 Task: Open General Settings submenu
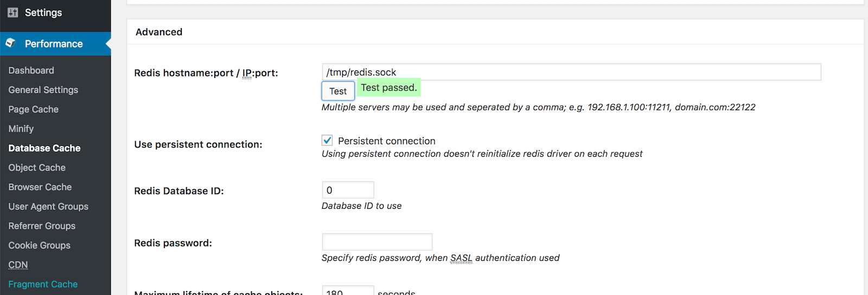(x=43, y=90)
